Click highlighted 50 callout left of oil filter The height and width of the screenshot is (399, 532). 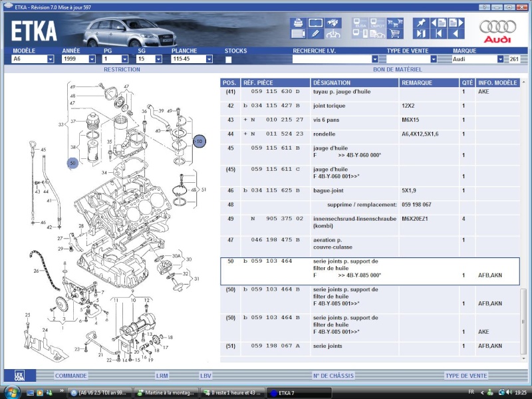(x=72, y=163)
